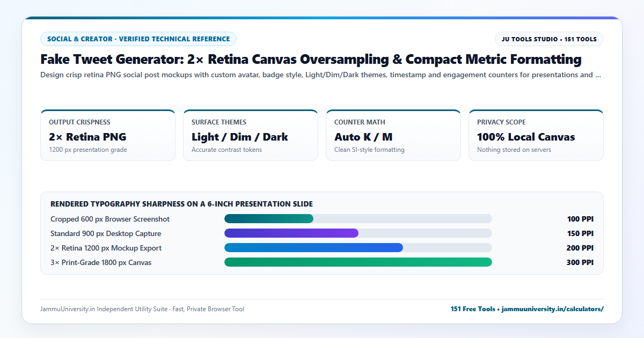Click the JammuUniversity.in Independent Utility Suite footer text
The width and height of the screenshot is (644, 338).
click(142, 309)
